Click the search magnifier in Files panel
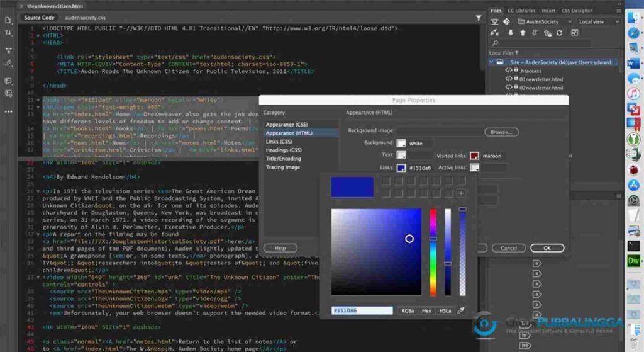This screenshot has width=644, height=352. [x=496, y=43]
